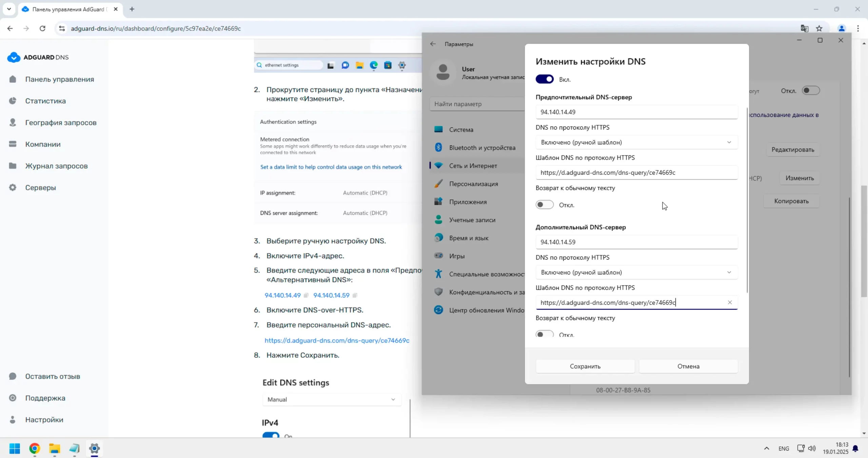Viewport: 868px width, 458px height.
Task: Open Серверы settings in the sidebar
Action: click(x=40, y=188)
